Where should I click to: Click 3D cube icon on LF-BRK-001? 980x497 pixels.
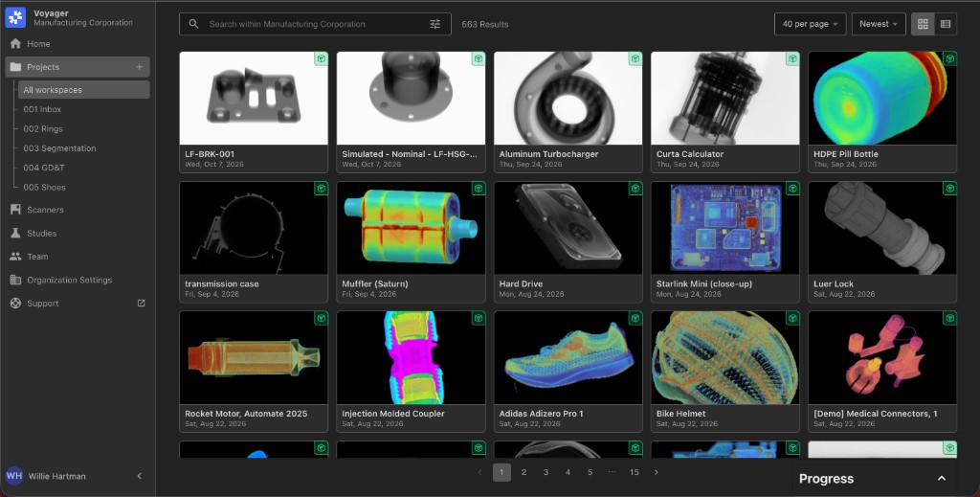click(x=321, y=58)
